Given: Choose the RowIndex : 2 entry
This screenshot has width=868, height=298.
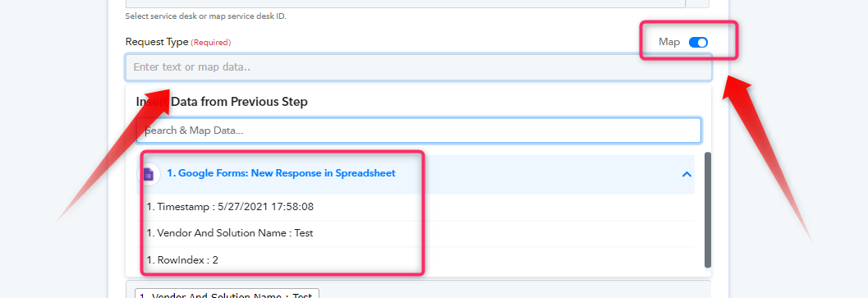Looking at the screenshot, I should click(182, 259).
